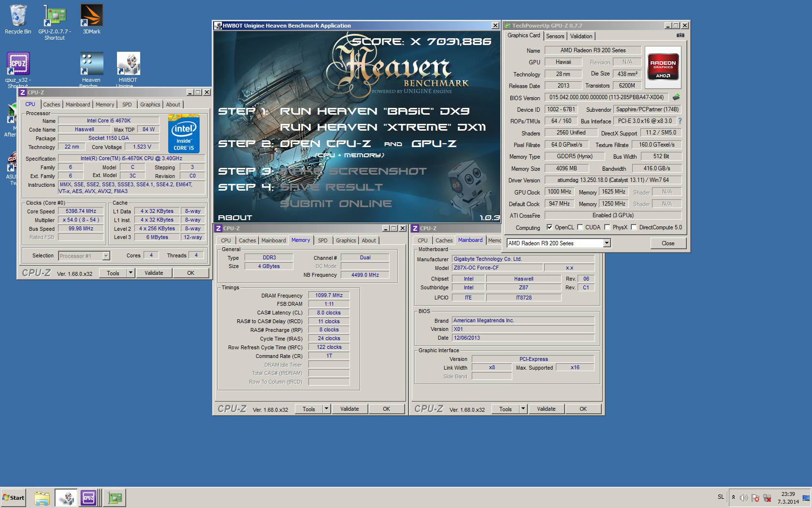Click Validate in CPU-Z CPU window
Screen dimensions: 812x508
tap(154, 273)
